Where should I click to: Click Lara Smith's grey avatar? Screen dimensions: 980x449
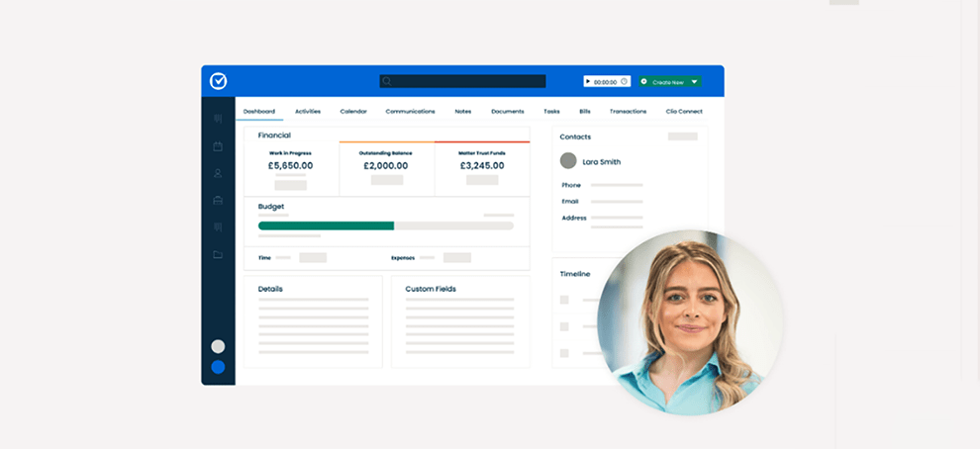pyautogui.click(x=568, y=161)
